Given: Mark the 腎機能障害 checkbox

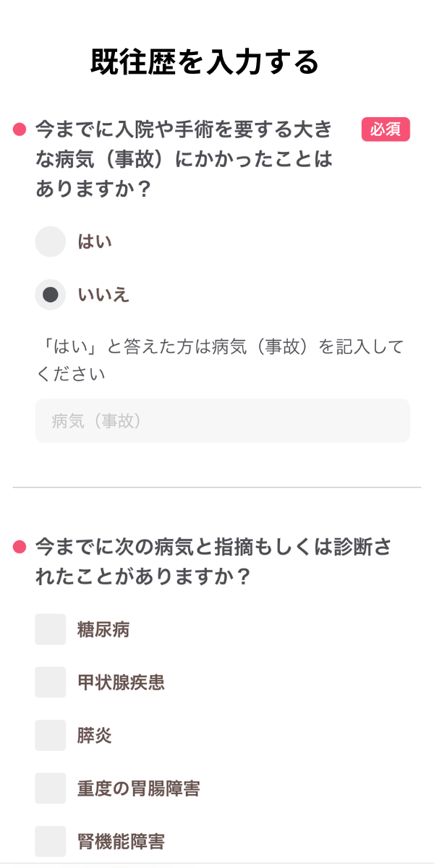Looking at the screenshot, I should point(51,841).
